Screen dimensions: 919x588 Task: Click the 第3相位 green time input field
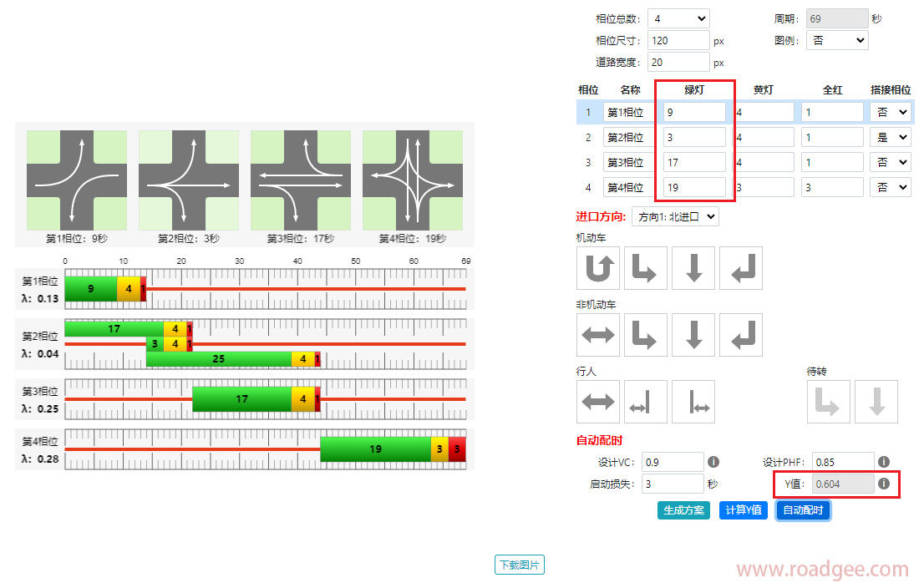(x=694, y=162)
